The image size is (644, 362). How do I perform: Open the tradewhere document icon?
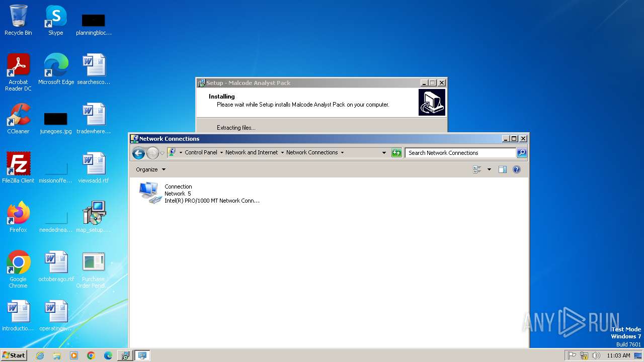[94, 119]
